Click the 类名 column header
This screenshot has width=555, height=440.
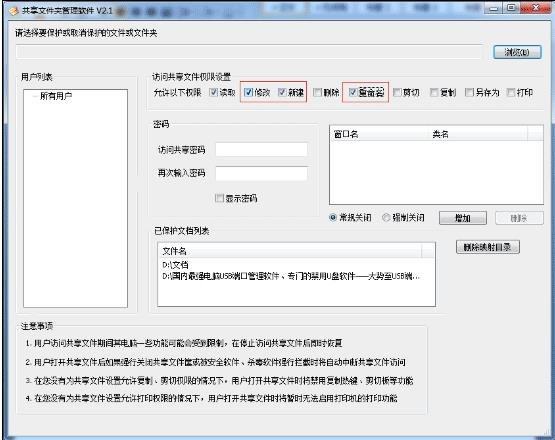pyautogui.click(x=478, y=134)
